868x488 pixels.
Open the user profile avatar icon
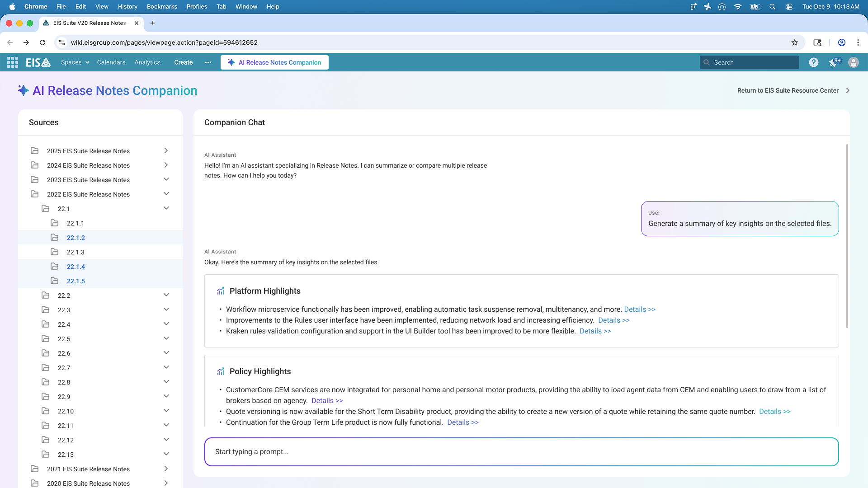(853, 62)
